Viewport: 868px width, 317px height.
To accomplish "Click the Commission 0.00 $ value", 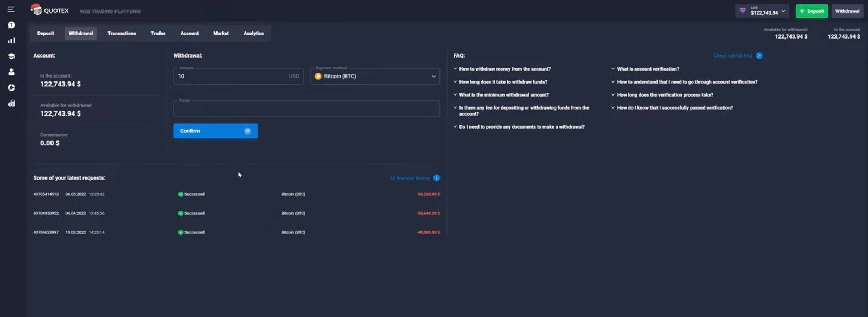I will coord(50,143).
